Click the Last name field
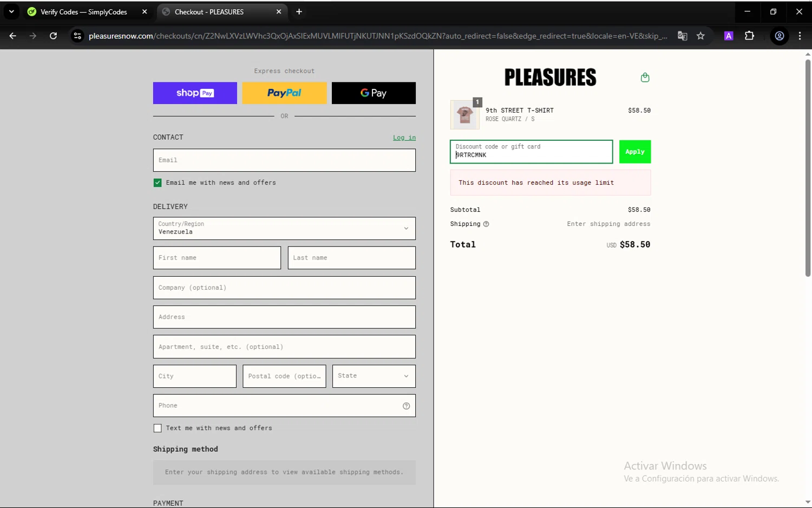 351,258
